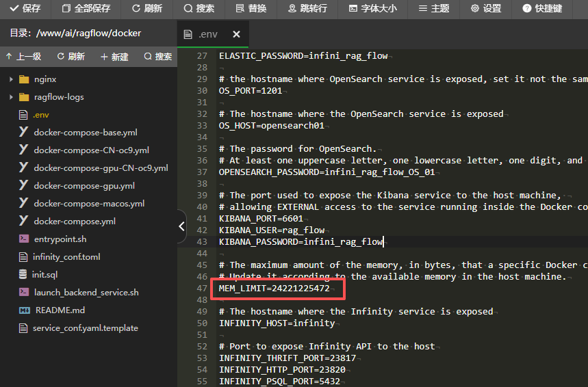Click the Jump to line (跳转行) icon
588x387 pixels.
pyautogui.click(x=292, y=9)
